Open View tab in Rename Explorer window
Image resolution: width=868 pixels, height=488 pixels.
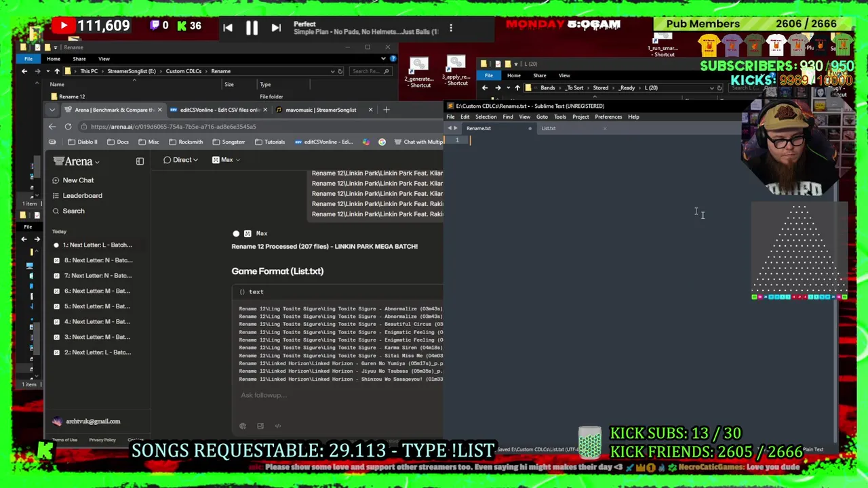pyautogui.click(x=104, y=59)
